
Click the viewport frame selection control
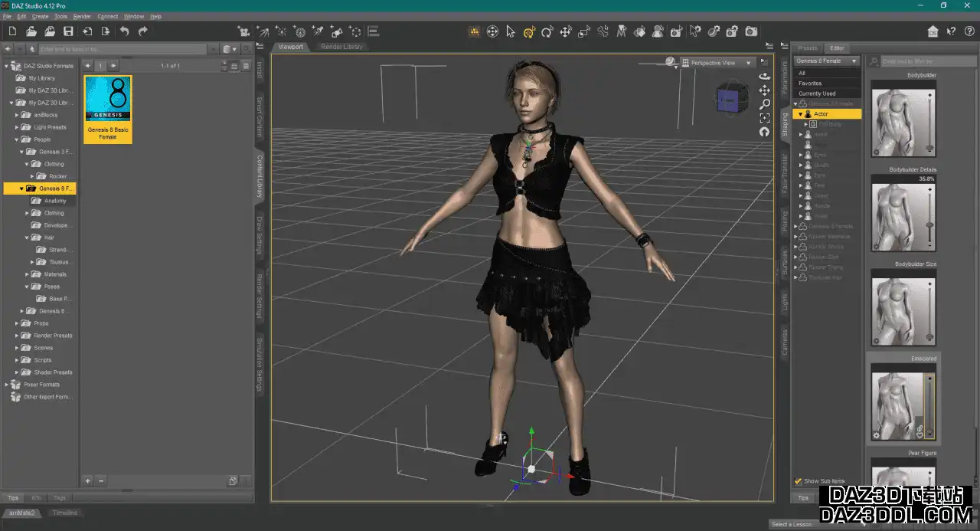(764, 118)
